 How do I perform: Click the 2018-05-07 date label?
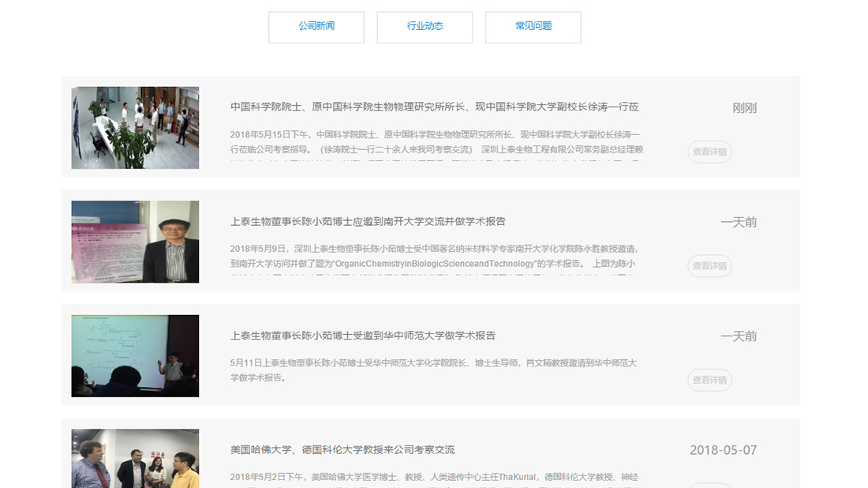[730, 449]
